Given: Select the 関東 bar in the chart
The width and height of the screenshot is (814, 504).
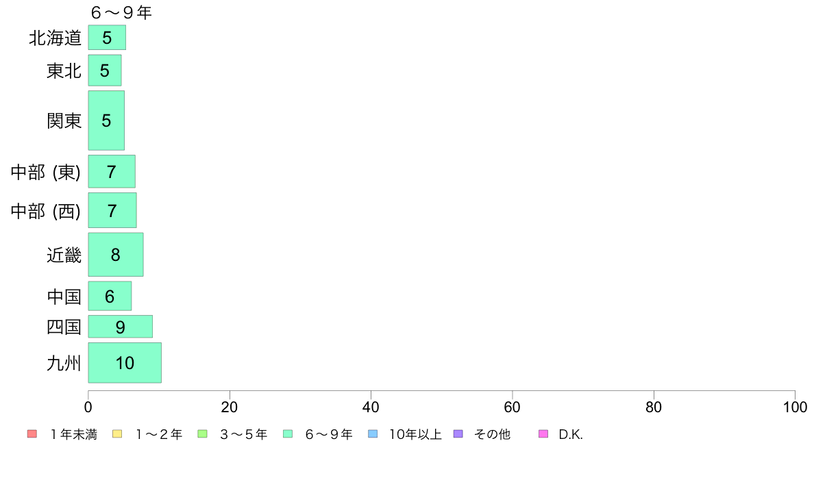Looking at the screenshot, I should [x=106, y=121].
